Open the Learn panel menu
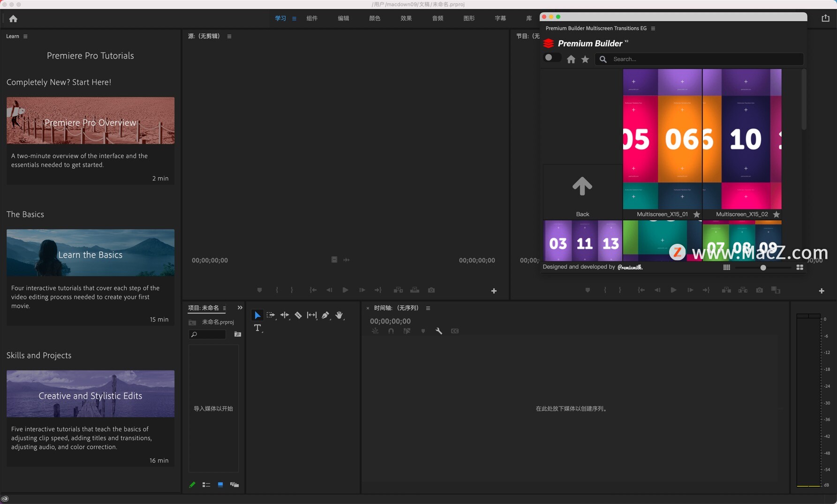The image size is (837, 504). point(25,36)
